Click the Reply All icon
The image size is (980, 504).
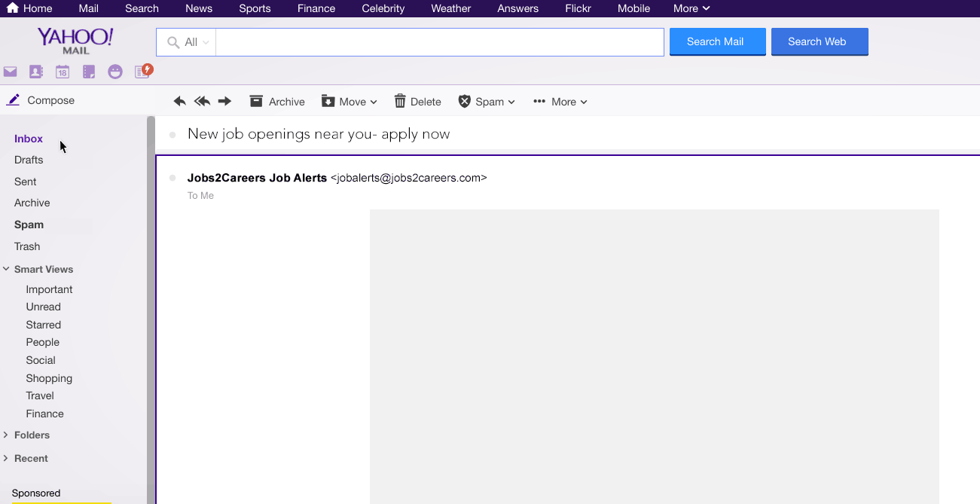[202, 100]
